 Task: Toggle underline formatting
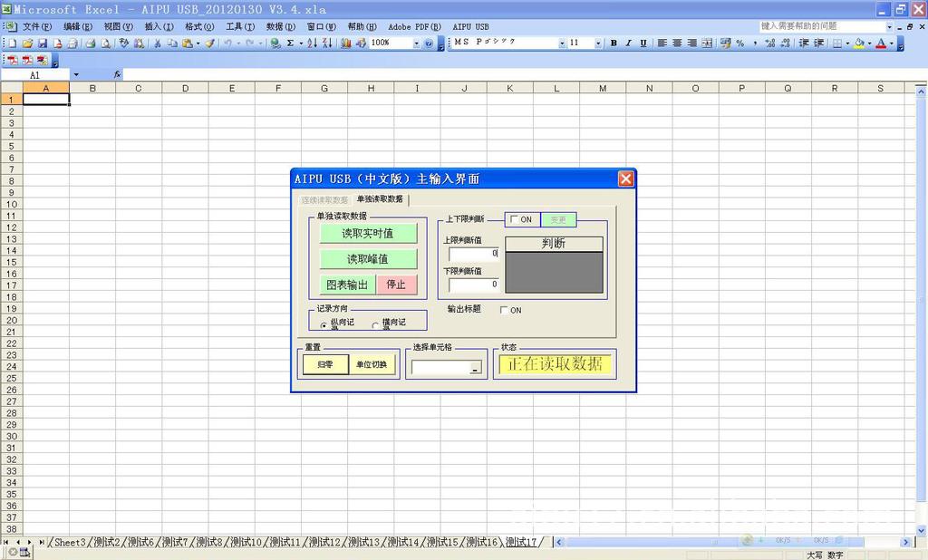643,43
